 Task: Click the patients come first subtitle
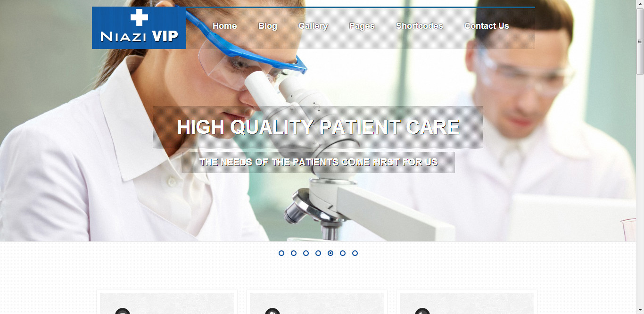click(x=319, y=162)
